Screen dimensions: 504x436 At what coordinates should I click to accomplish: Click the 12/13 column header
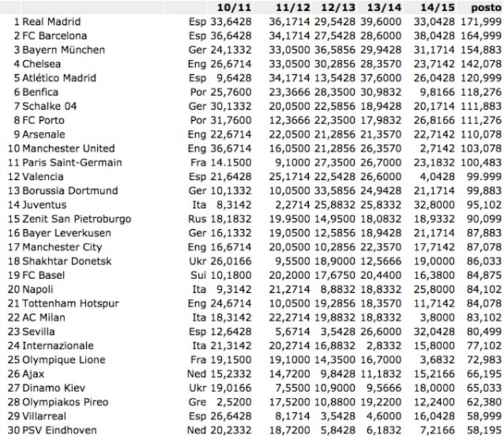[338, 7]
